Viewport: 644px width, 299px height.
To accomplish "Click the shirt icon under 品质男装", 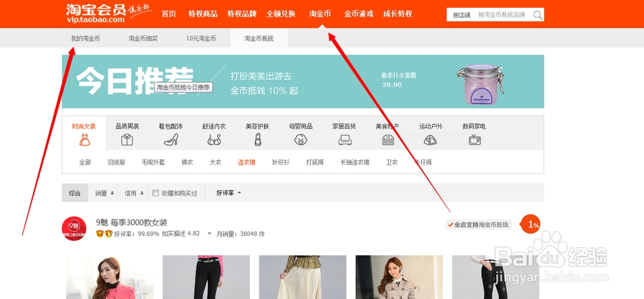I will [127, 140].
